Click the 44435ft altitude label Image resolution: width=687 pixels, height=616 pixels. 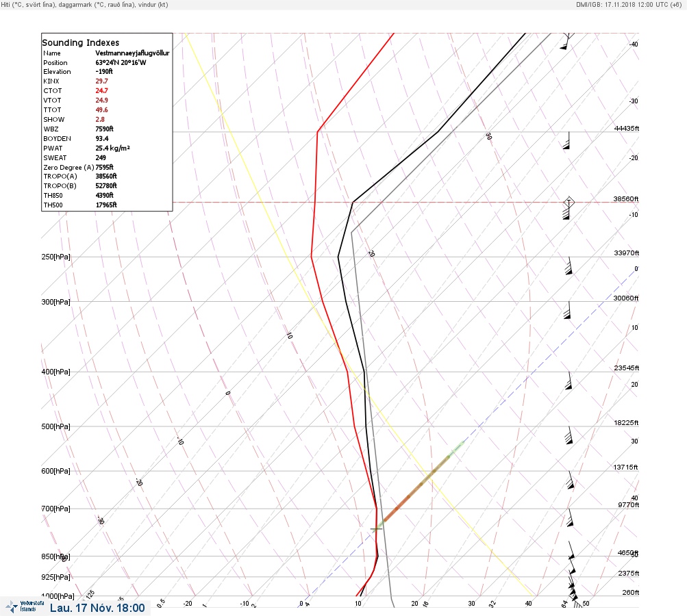(x=627, y=128)
